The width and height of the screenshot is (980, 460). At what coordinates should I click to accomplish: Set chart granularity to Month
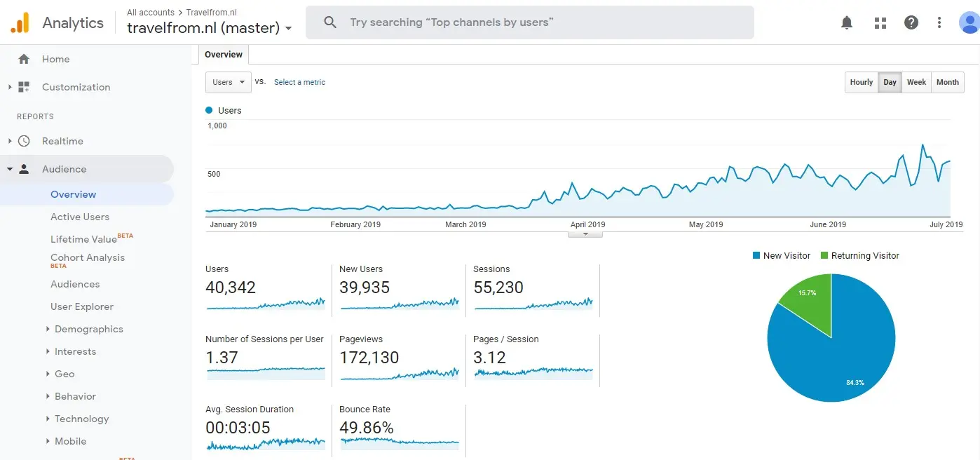coord(947,82)
